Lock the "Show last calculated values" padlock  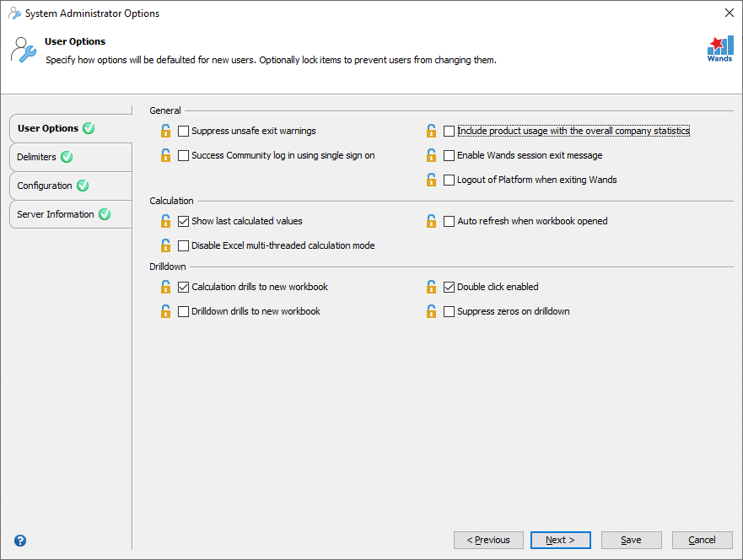[165, 221]
